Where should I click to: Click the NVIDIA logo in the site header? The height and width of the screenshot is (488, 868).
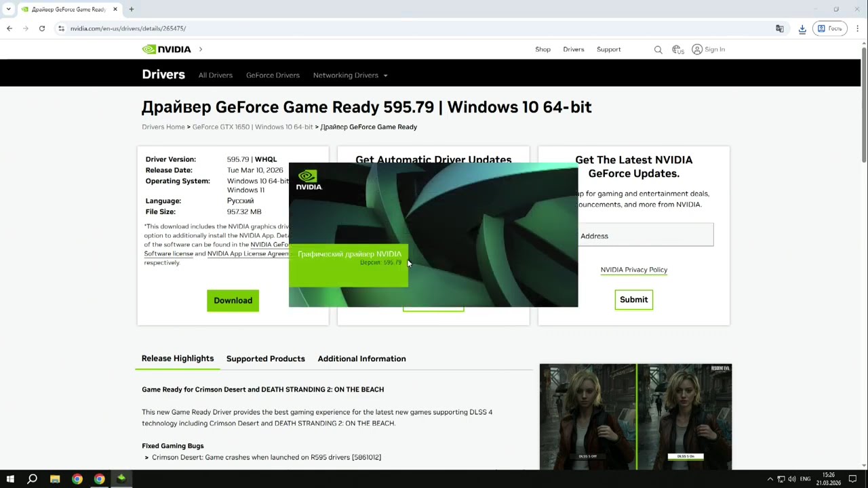coord(166,49)
